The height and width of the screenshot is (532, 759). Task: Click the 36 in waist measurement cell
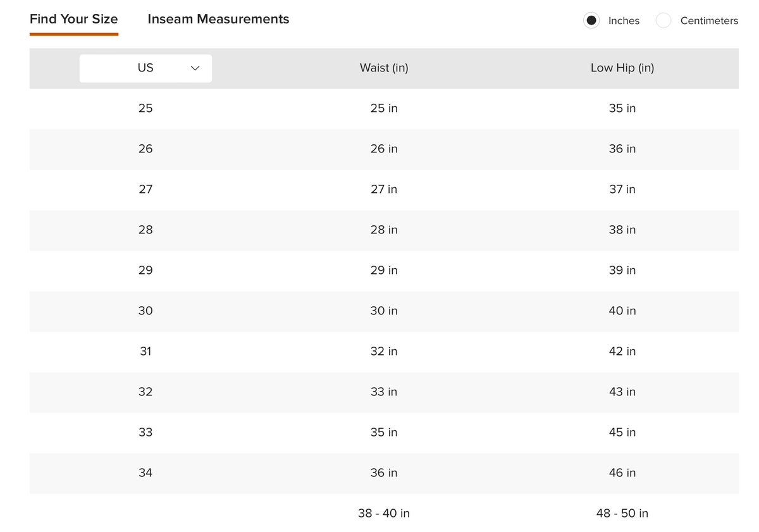click(384, 473)
